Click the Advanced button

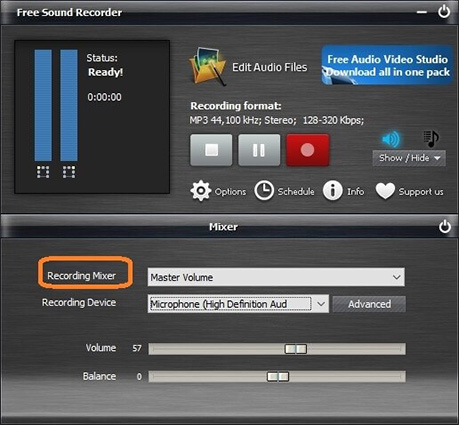click(369, 304)
